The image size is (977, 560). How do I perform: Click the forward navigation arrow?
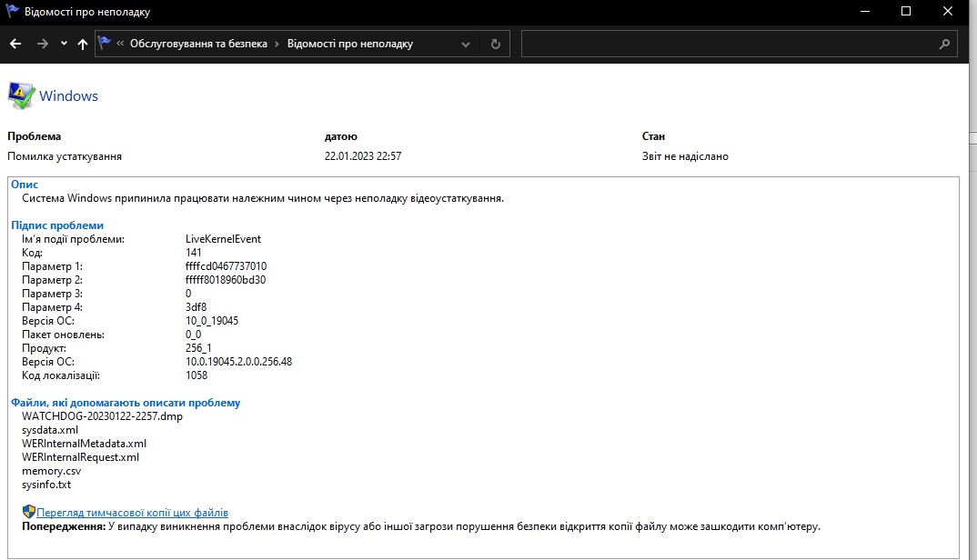[x=43, y=44]
